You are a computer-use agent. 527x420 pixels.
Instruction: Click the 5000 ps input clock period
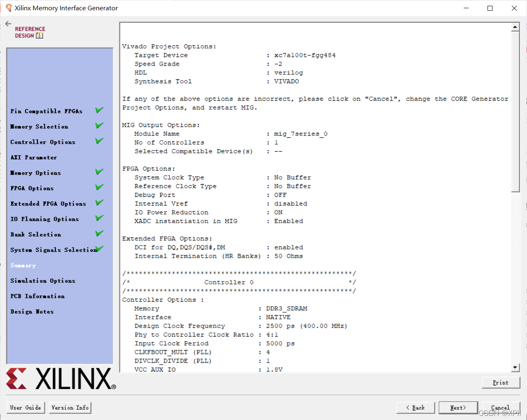(280, 344)
